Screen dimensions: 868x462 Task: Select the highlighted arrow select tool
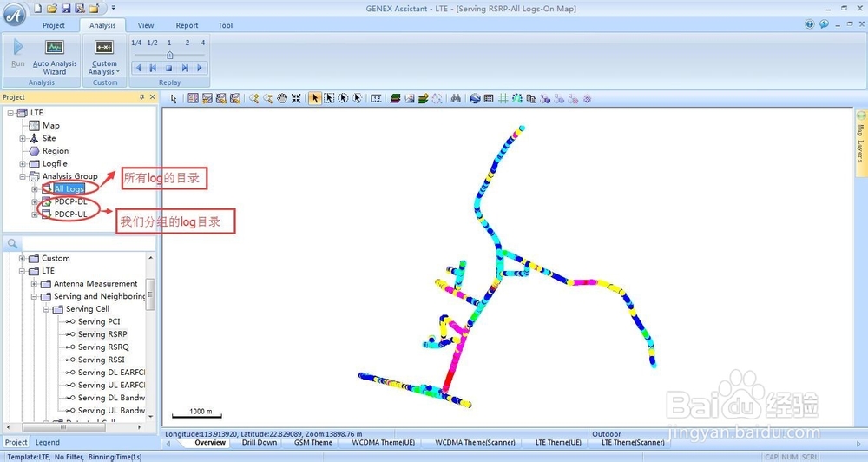coord(314,99)
